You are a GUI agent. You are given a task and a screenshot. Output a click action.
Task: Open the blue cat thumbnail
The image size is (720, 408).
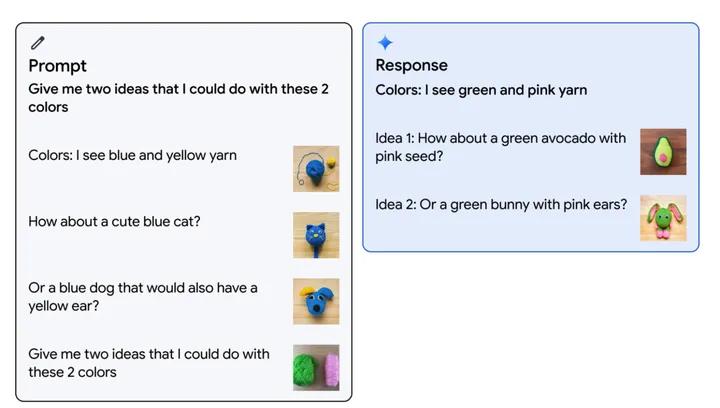pyautogui.click(x=316, y=235)
